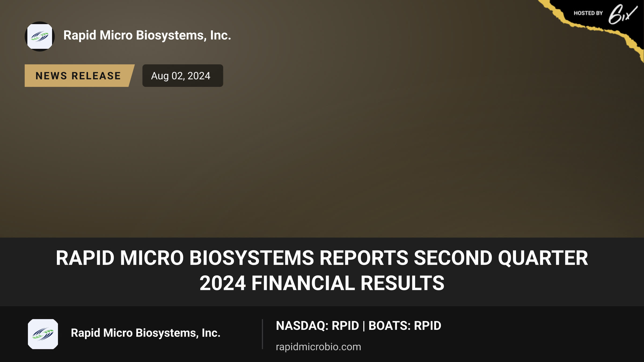Image resolution: width=644 pixels, height=362 pixels.
Task: Click the pipe separator between tickers
Action: pyautogui.click(x=364, y=326)
